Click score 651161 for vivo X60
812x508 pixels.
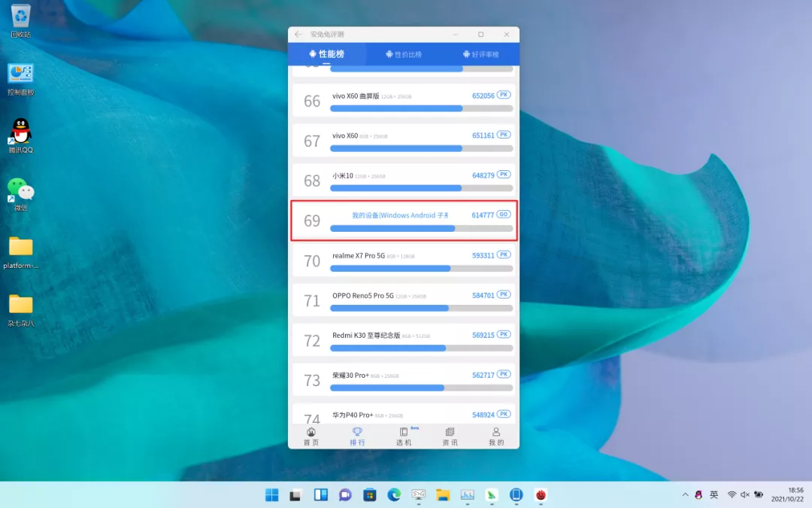[x=483, y=135]
